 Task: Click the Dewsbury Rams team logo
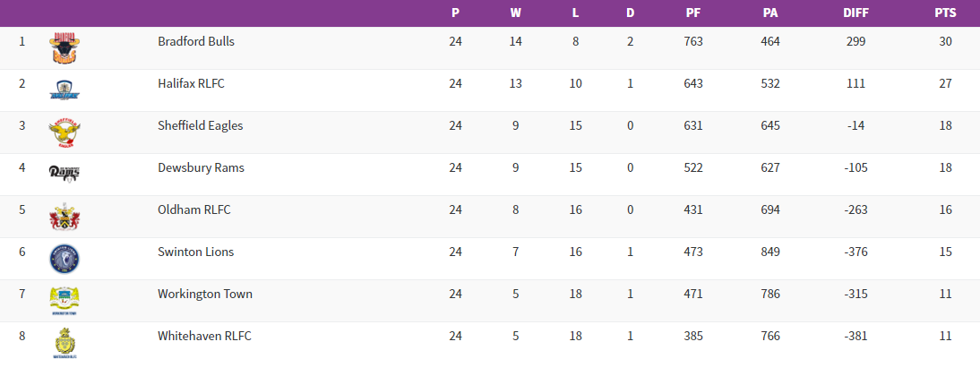(x=64, y=173)
